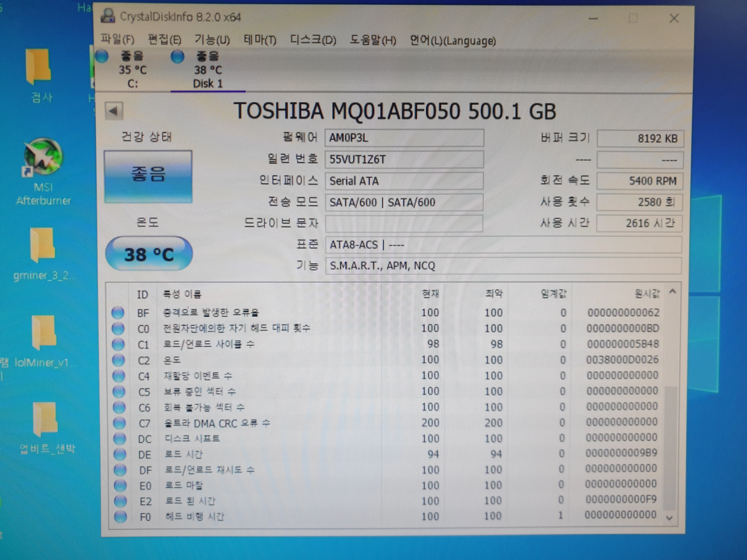Click the status circle for attribute DE
The width and height of the screenshot is (747, 560).
tap(119, 454)
